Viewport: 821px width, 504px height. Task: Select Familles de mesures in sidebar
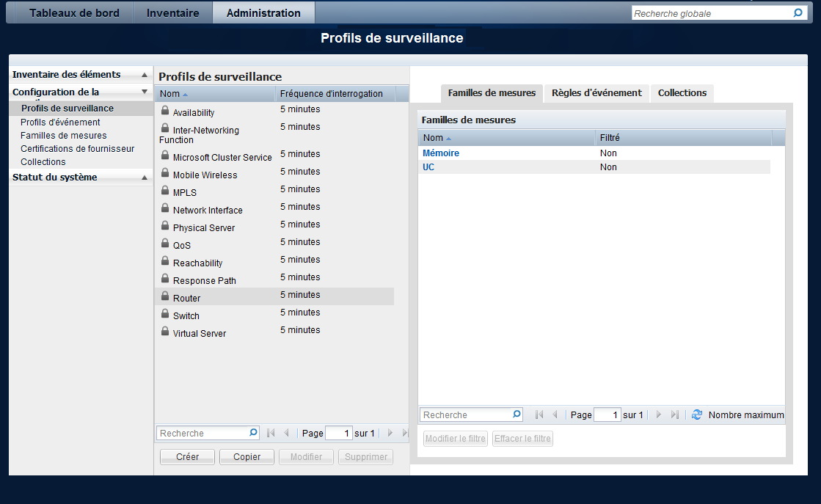pos(63,136)
